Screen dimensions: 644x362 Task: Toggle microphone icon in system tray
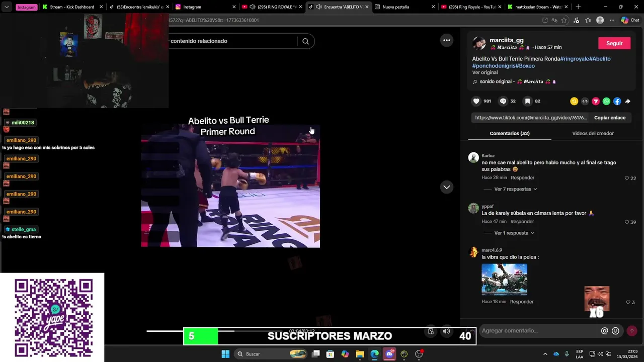tap(567, 354)
